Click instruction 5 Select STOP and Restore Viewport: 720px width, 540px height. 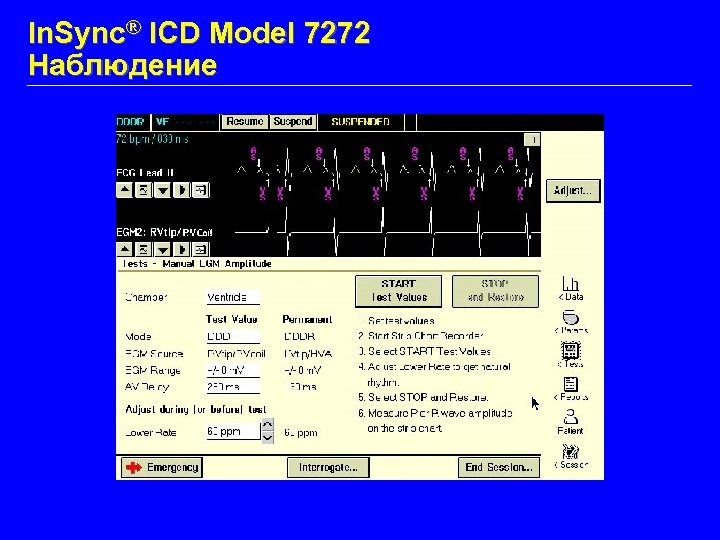tap(423, 397)
